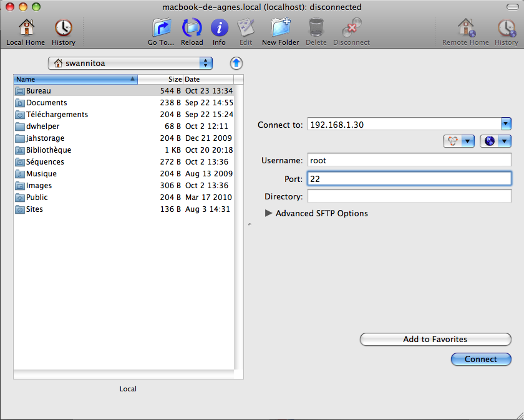524x420 pixels.
Task: Click the Aug 3 14:31 date cell
Action: tap(208, 209)
